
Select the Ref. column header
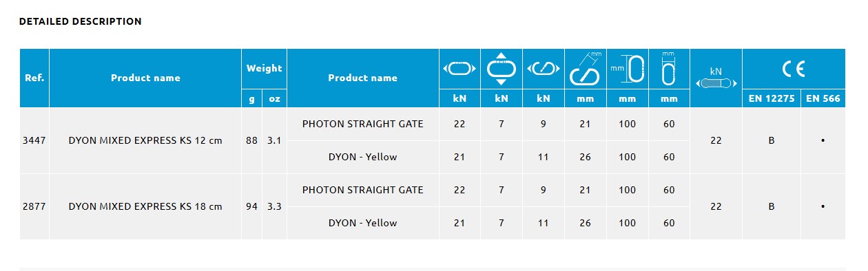[x=34, y=78]
